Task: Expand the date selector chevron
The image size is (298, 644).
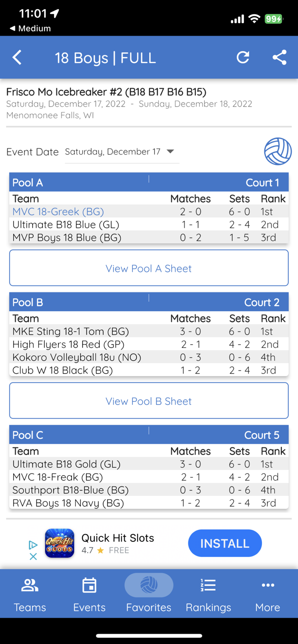Action: pos(170,151)
